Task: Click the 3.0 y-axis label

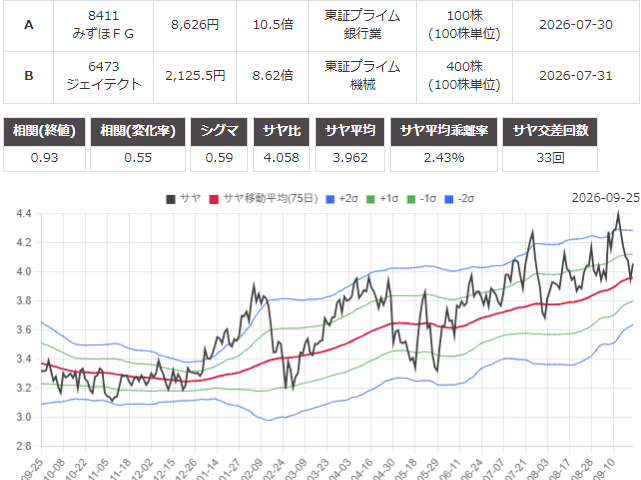Action: tap(24, 417)
